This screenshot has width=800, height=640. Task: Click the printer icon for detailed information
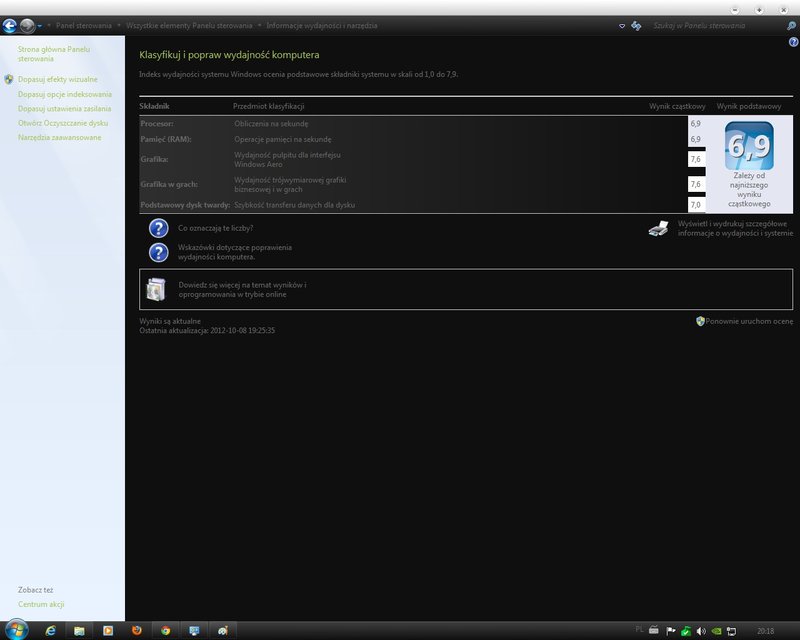(658, 229)
